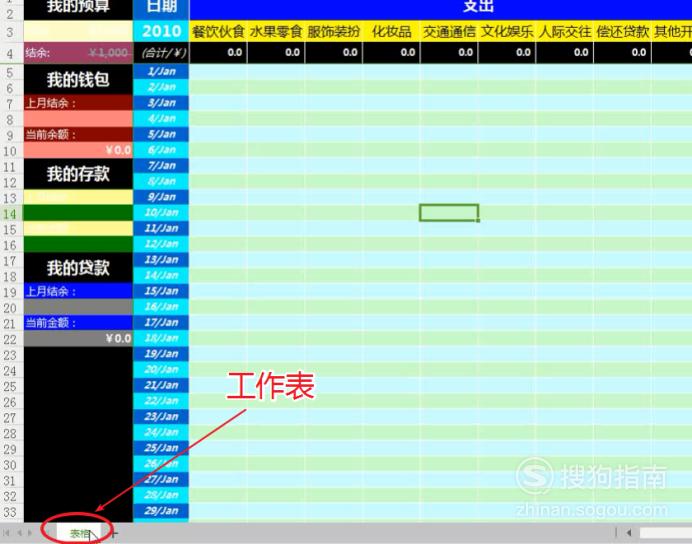Select the 23/Jan date cell

(161, 416)
